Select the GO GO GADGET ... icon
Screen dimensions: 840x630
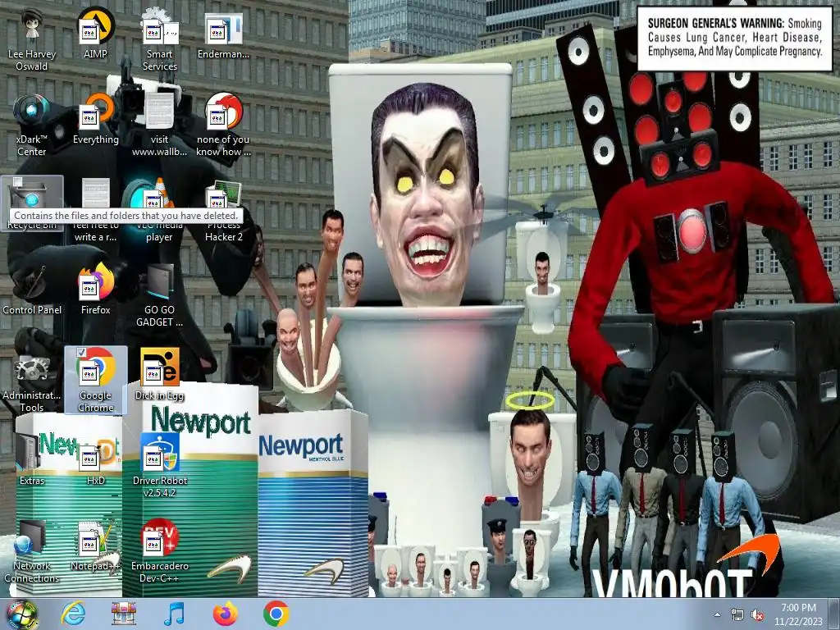pos(160,295)
